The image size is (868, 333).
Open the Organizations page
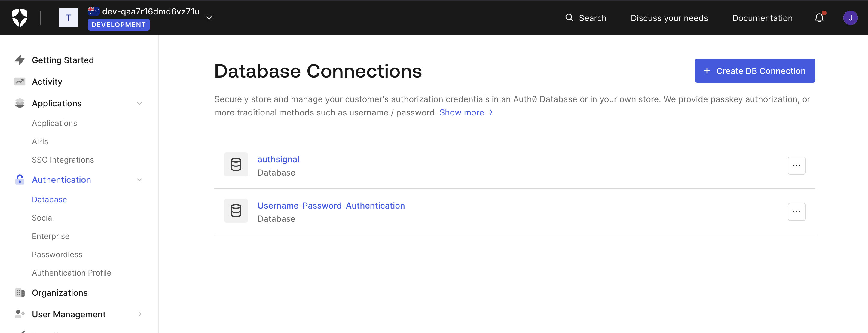(60, 292)
